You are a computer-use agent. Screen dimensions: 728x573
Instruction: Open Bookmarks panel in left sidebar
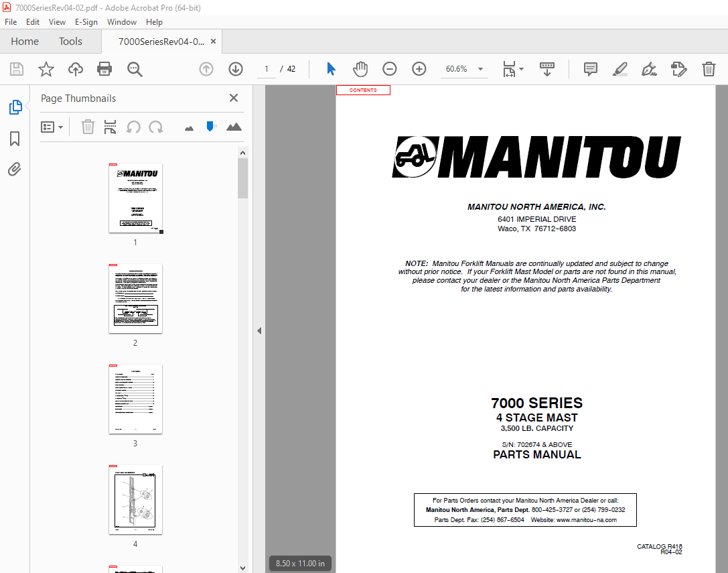click(15, 139)
